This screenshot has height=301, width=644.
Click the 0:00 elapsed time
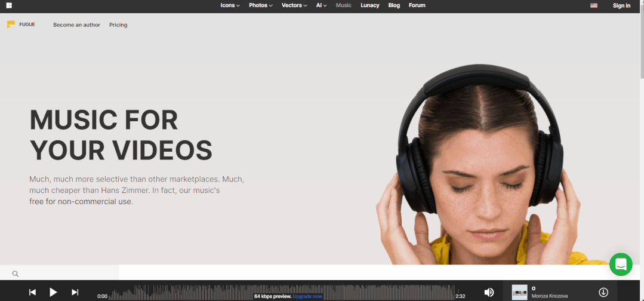[x=102, y=296]
